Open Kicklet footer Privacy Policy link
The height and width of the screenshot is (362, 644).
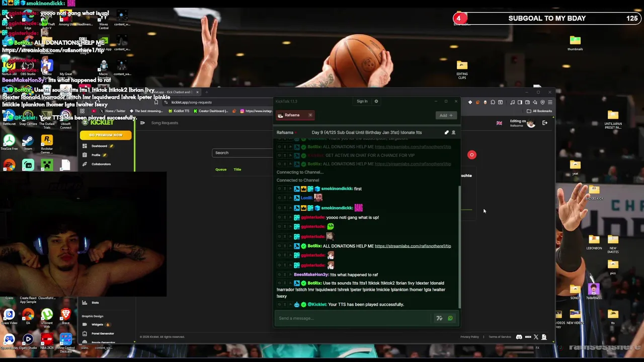[x=469, y=337]
